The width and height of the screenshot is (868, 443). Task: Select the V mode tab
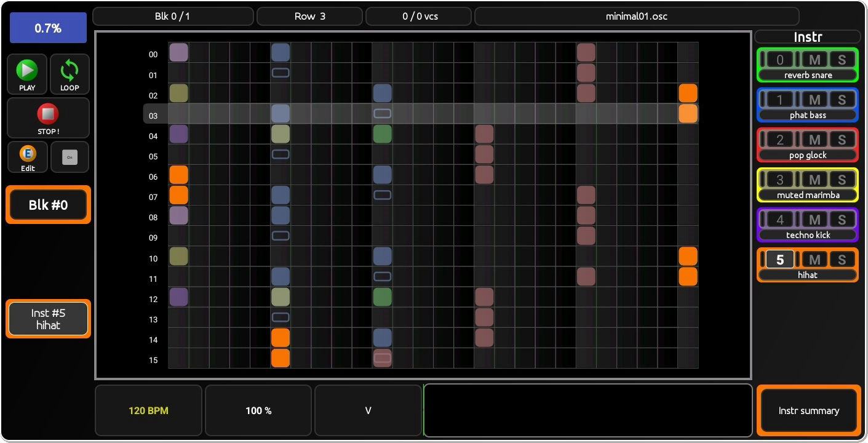368,410
